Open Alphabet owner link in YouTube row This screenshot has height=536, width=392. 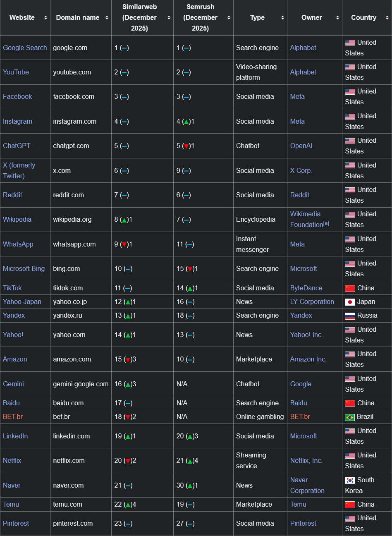click(x=303, y=72)
